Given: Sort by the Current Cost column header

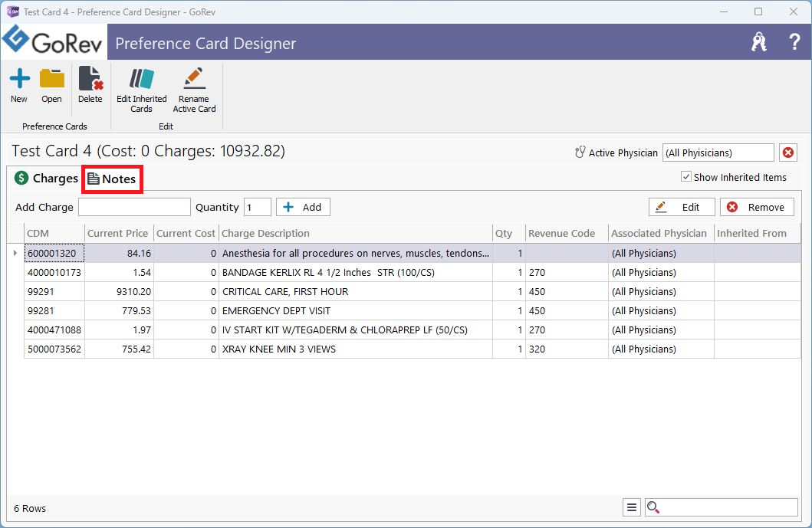Looking at the screenshot, I should [186, 234].
